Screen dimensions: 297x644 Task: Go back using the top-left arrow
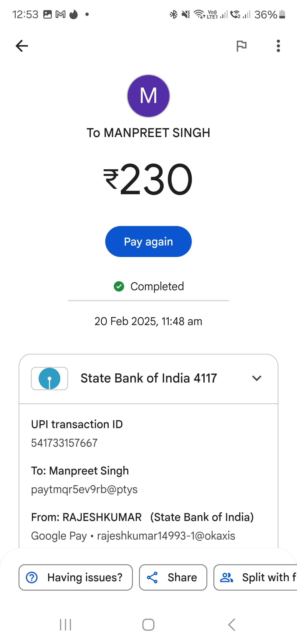click(x=22, y=46)
